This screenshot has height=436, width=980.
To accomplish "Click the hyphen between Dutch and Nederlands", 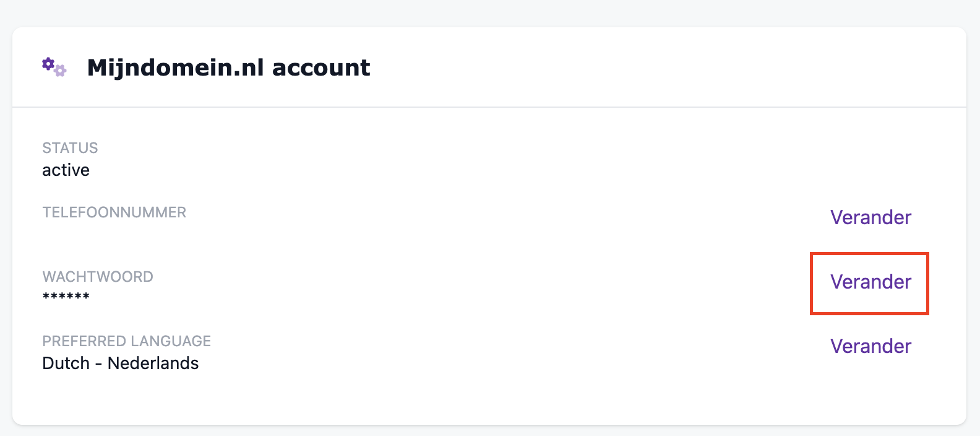I will [x=98, y=364].
